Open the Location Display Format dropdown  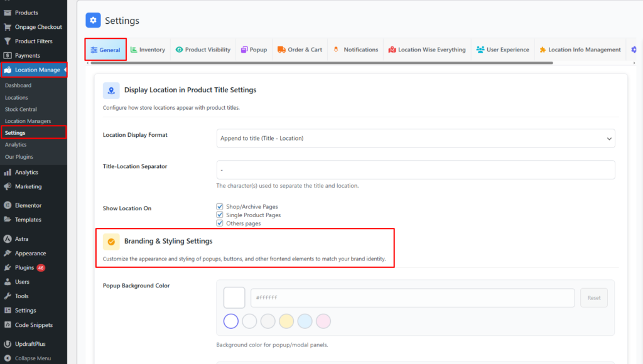tap(415, 138)
